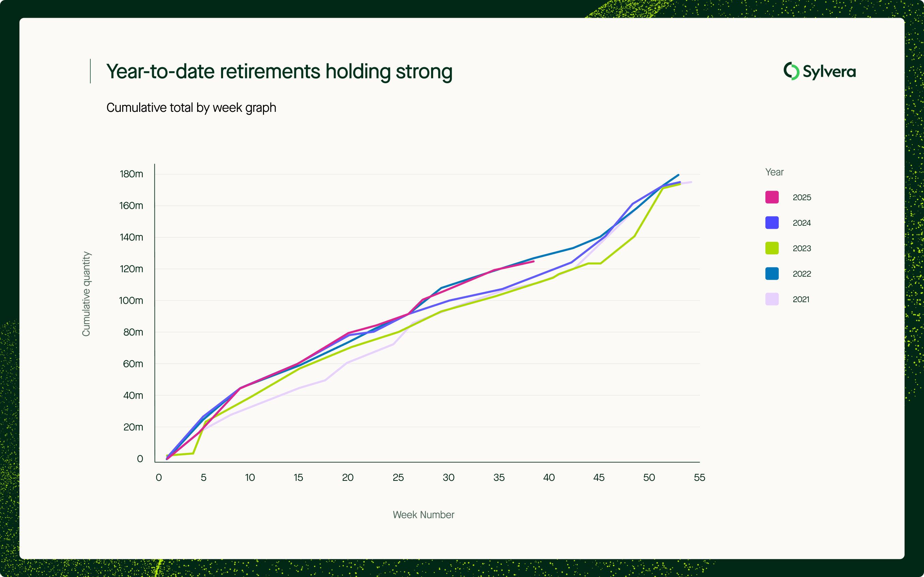The height and width of the screenshot is (577, 924).
Task: Click the chart title about retirements
Action: pyautogui.click(x=279, y=71)
